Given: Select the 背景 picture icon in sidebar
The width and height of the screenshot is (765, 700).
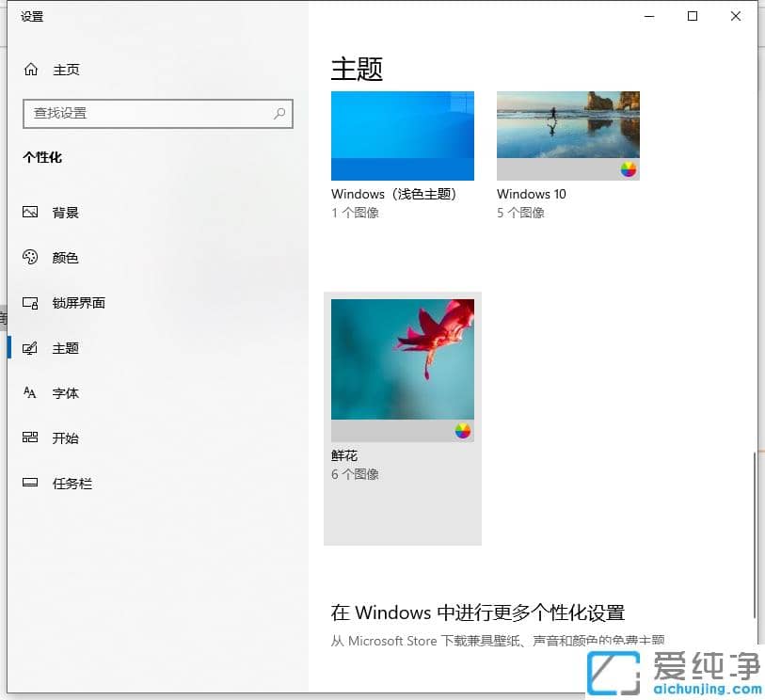Looking at the screenshot, I should [28, 212].
